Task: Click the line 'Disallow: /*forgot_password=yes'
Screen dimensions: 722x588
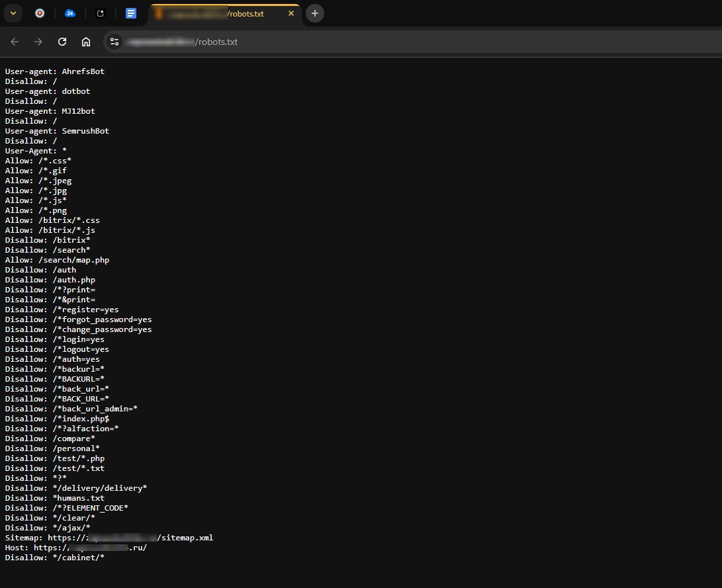Action: point(78,319)
